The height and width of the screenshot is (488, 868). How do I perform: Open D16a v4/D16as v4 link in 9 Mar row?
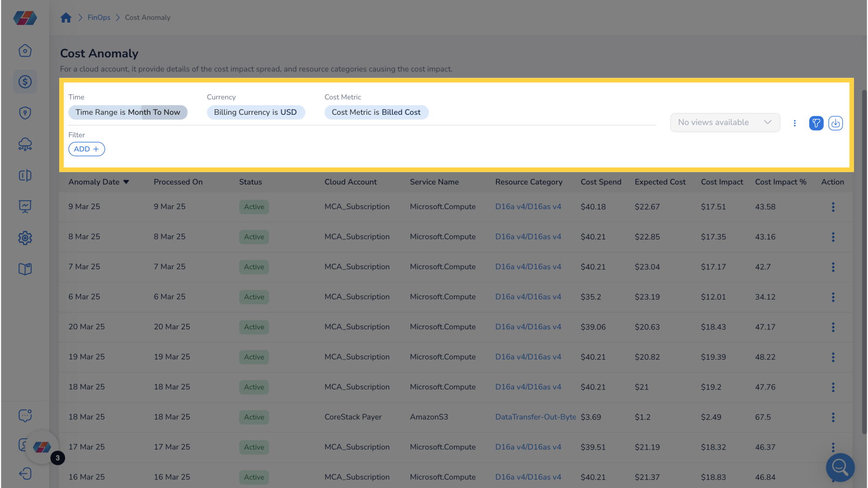pyautogui.click(x=528, y=206)
